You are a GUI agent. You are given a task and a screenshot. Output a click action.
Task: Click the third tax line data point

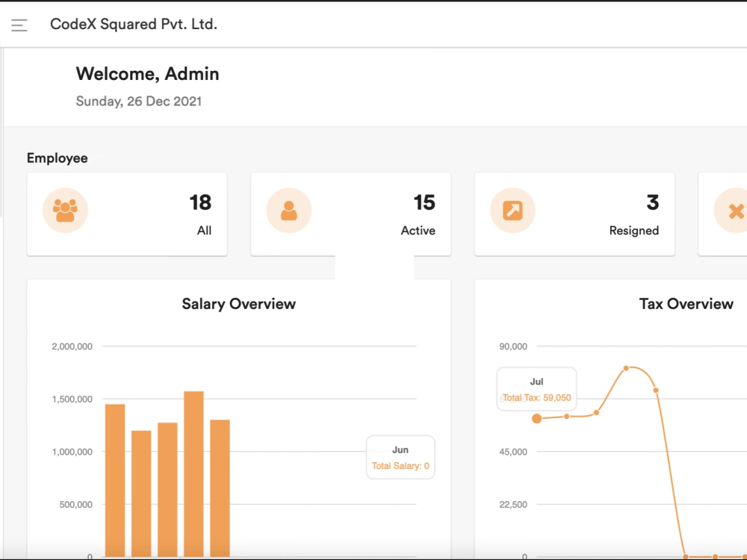596,412
